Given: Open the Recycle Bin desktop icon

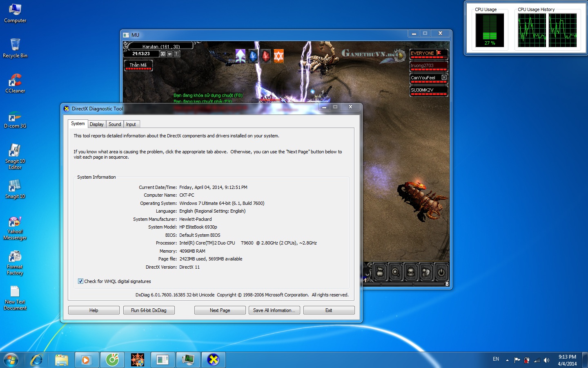Looking at the screenshot, I should (15, 49).
